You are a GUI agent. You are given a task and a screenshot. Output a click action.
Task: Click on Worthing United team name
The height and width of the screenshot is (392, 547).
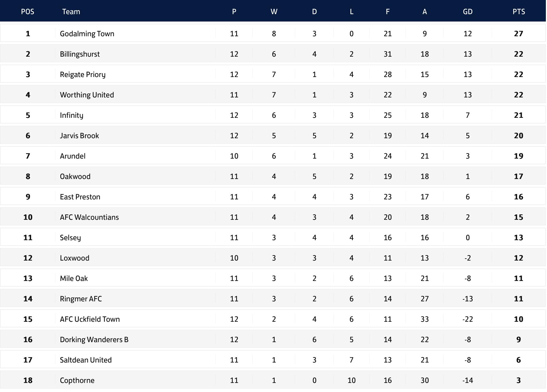coord(87,95)
